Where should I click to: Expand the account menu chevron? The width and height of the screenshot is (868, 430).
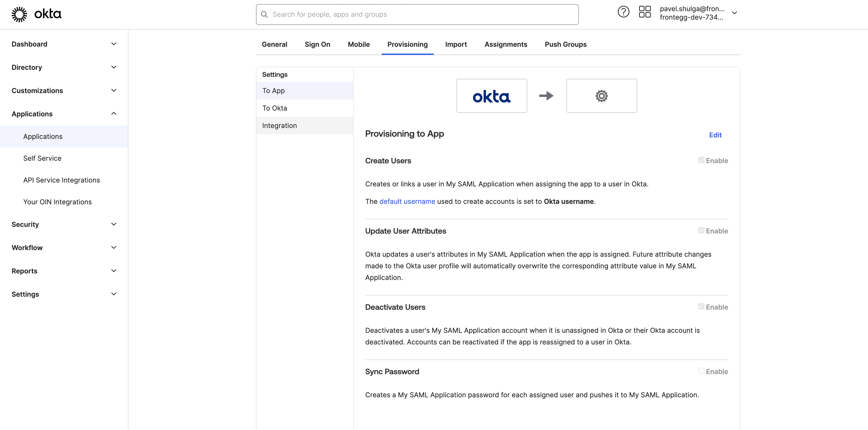click(735, 13)
